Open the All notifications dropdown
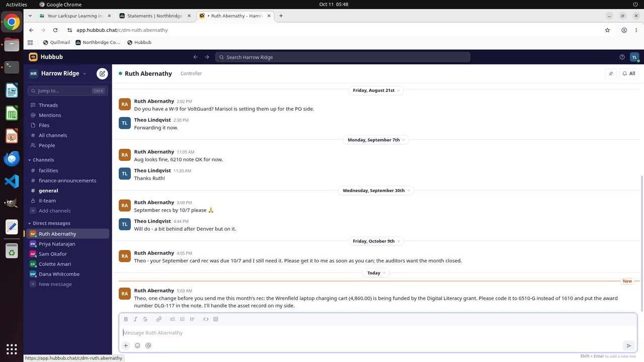The width and height of the screenshot is (644, 362). tap(629, 73)
